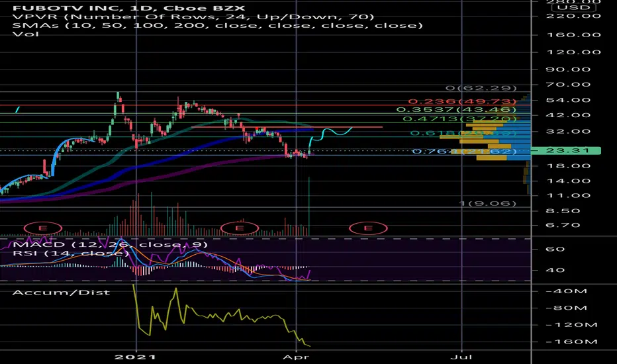Click the 160.00 price axis value
Viewport: 617px width, 364px height.
click(x=574, y=34)
